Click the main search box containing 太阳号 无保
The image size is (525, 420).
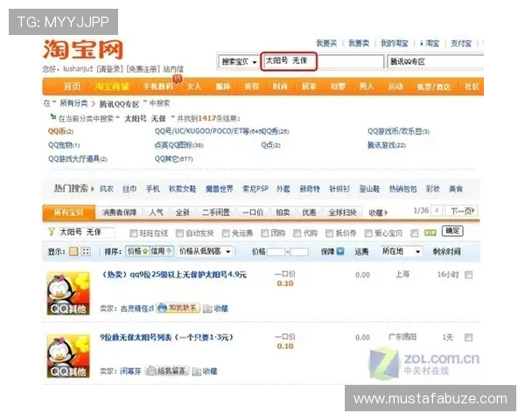tap(322, 61)
